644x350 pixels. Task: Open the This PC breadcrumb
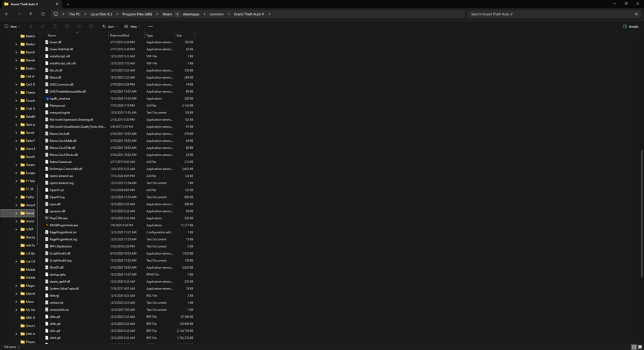click(x=74, y=14)
